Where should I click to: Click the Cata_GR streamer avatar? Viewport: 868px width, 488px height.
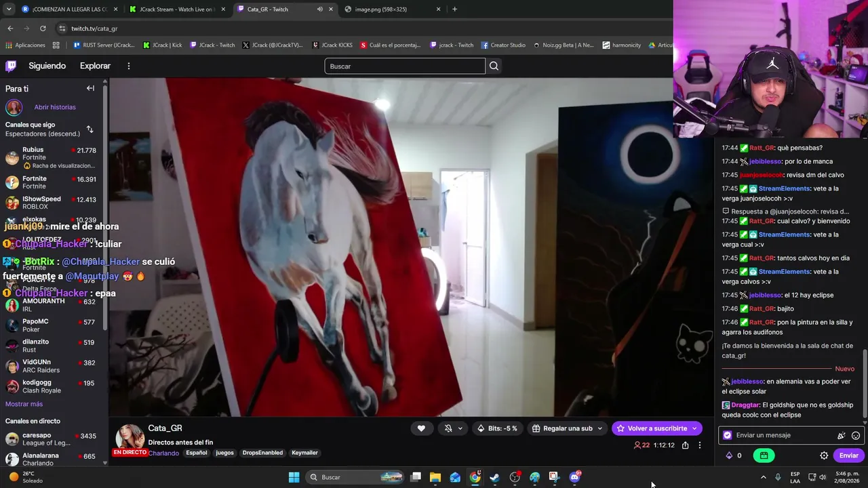click(x=130, y=438)
